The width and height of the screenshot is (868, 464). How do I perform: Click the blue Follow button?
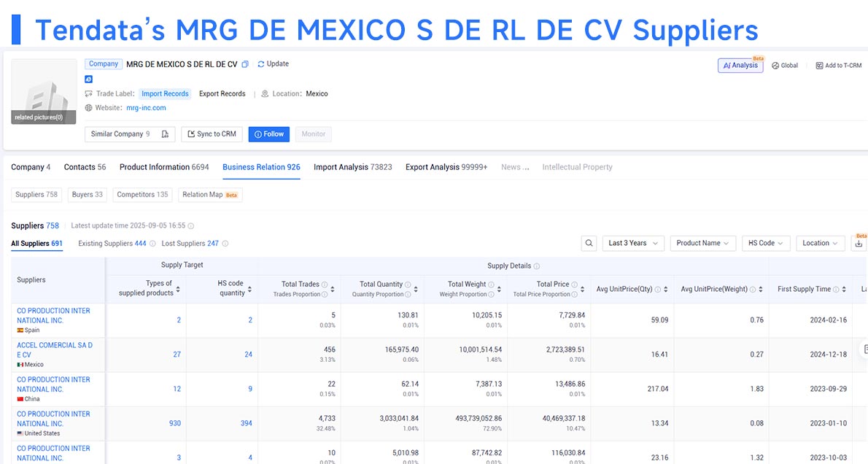269,134
